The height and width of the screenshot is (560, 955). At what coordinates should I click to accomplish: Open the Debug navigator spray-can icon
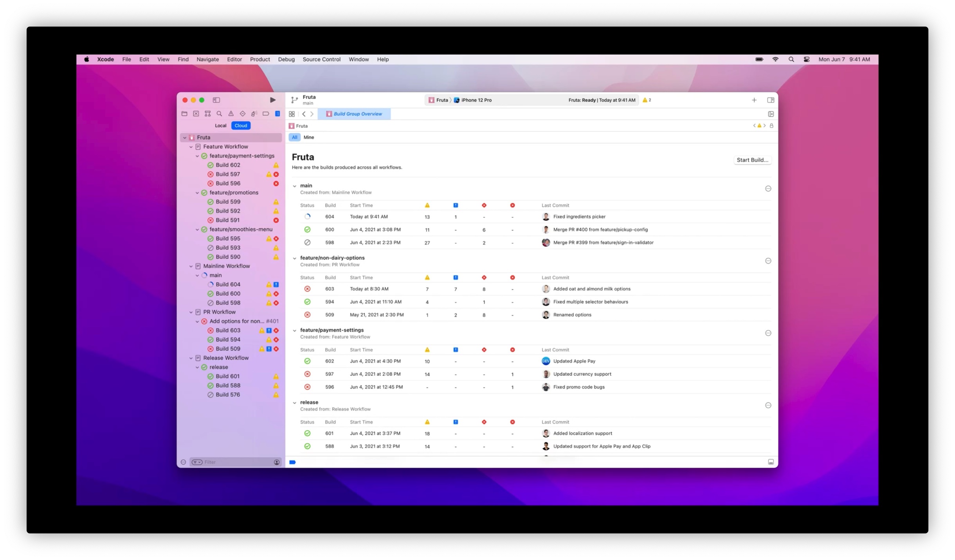(254, 113)
